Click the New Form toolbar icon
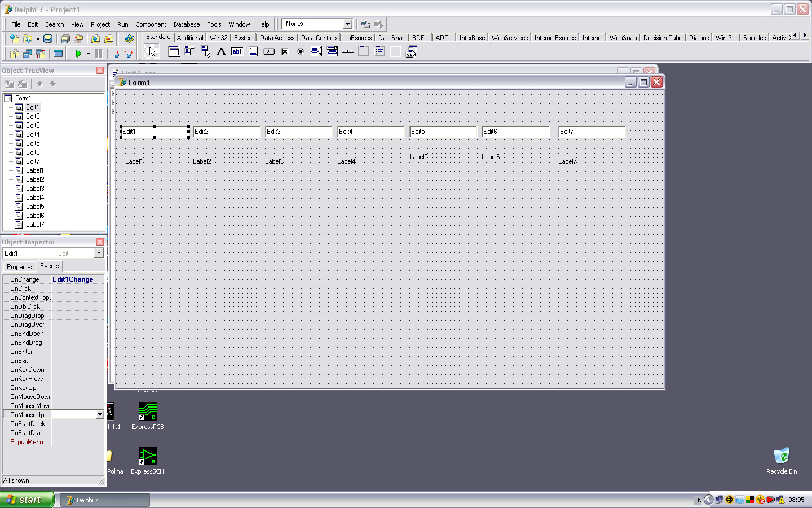812x508 pixels. pos(58,54)
